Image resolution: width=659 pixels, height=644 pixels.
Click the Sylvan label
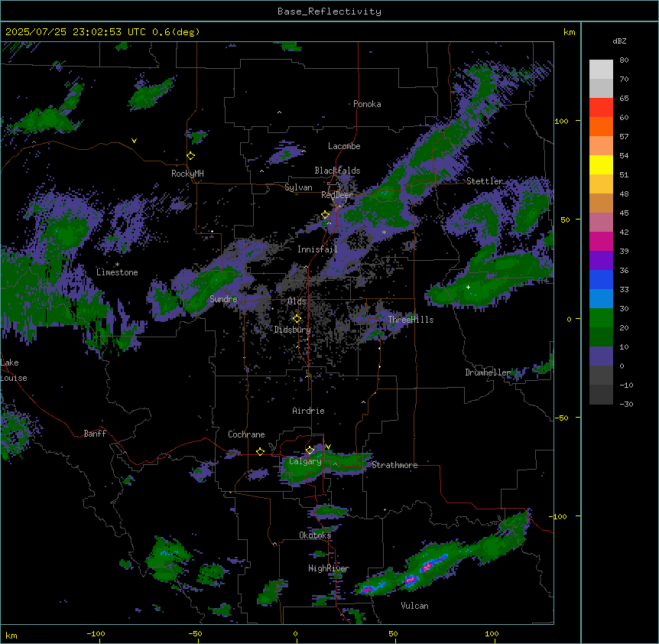click(x=298, y=187)
